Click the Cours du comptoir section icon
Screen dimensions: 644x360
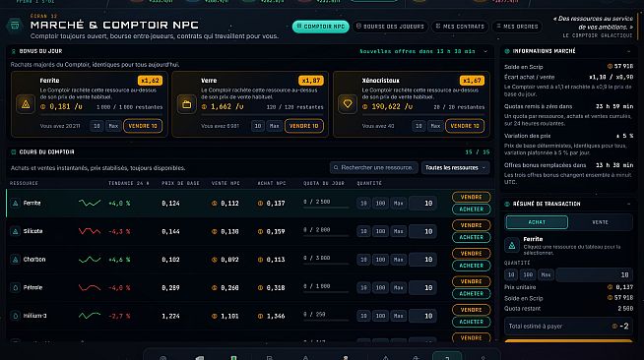(13, 152)
